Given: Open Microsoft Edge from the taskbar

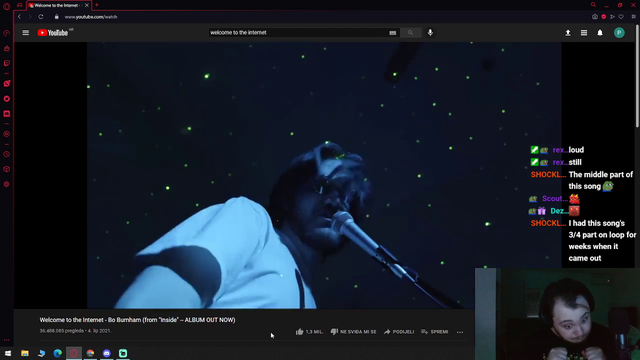Looking at the screenshot, I should pyautogui.click(x=58, y=353).
